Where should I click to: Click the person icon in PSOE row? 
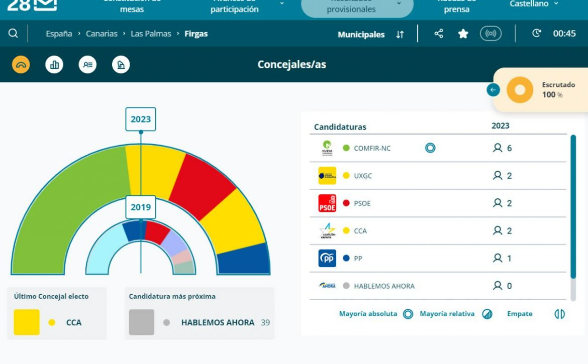coord(498,203)
